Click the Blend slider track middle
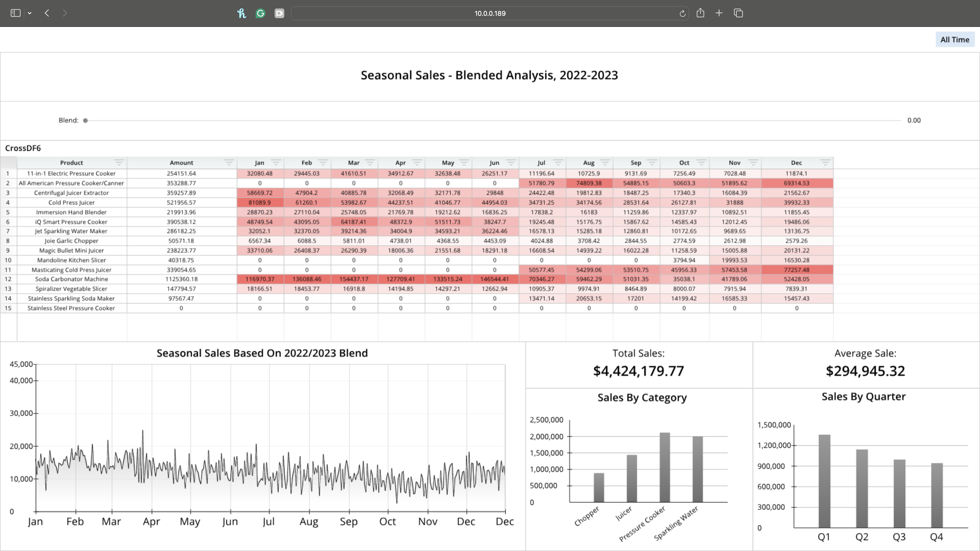Screen dimensions: 980x551 click(x=493, y=121)
